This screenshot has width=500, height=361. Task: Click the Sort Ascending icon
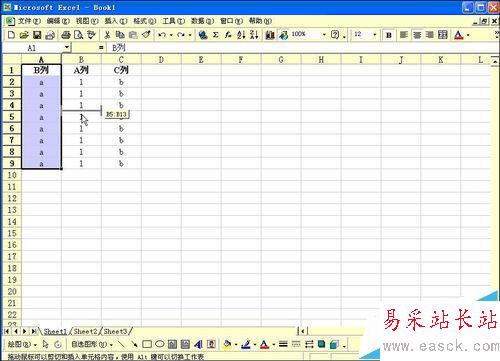(241, 35)
